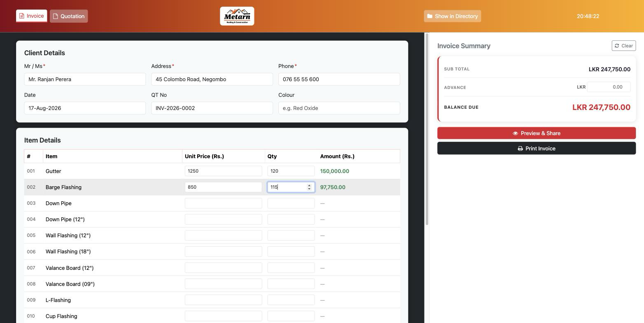The height and width of the screenshot is (323, 644).
Task: Clear the invoice summary
Action: pyautogui.click(x=623, y=46)
